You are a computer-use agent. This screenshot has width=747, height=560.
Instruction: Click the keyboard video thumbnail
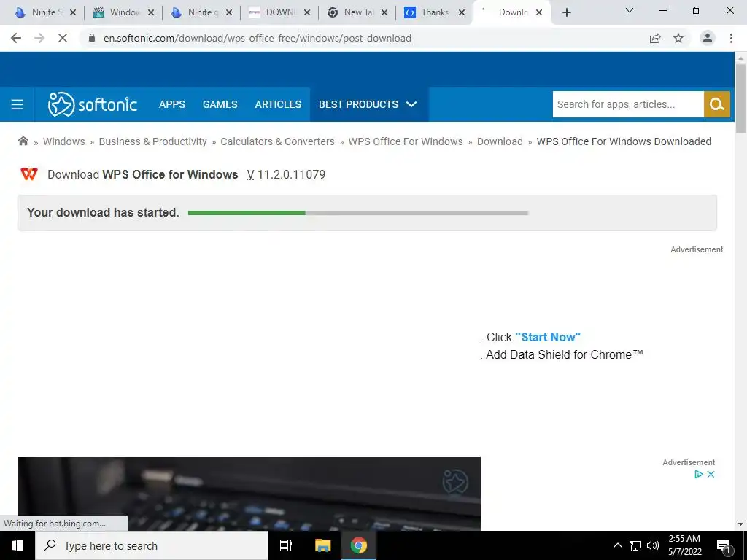pyautogui.click(x=249, y=494)
